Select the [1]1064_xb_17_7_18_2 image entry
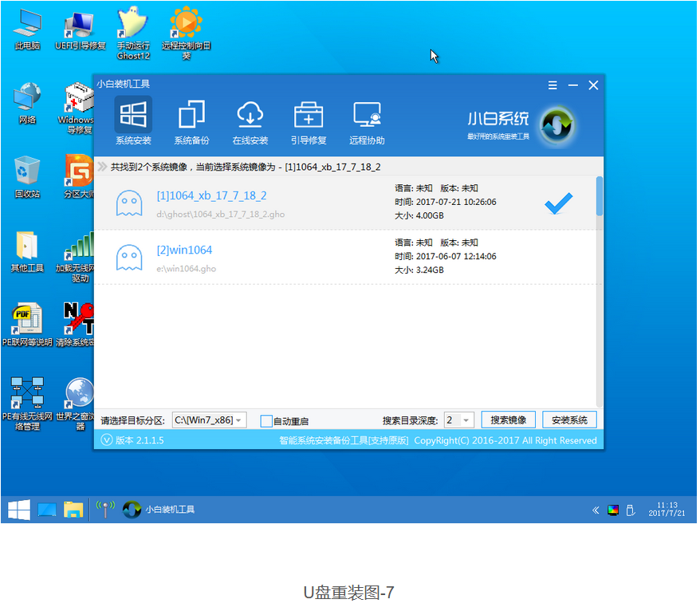This screenshot has width=700, height=615. pos(211,195)
